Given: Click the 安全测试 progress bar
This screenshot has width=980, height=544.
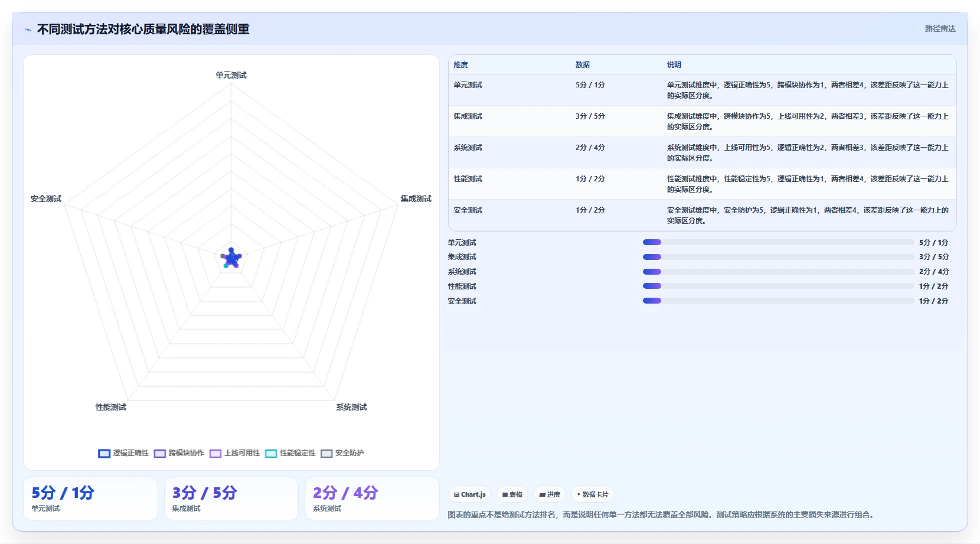Looking at the screenshot, I should pyautogui.click(x=778, y=301).
